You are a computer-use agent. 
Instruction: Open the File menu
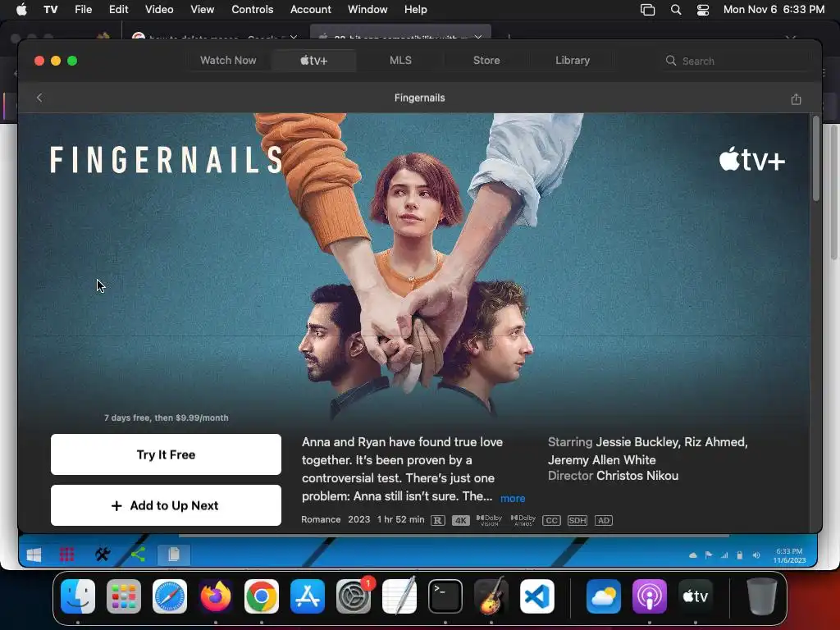(x=83, y=10)
